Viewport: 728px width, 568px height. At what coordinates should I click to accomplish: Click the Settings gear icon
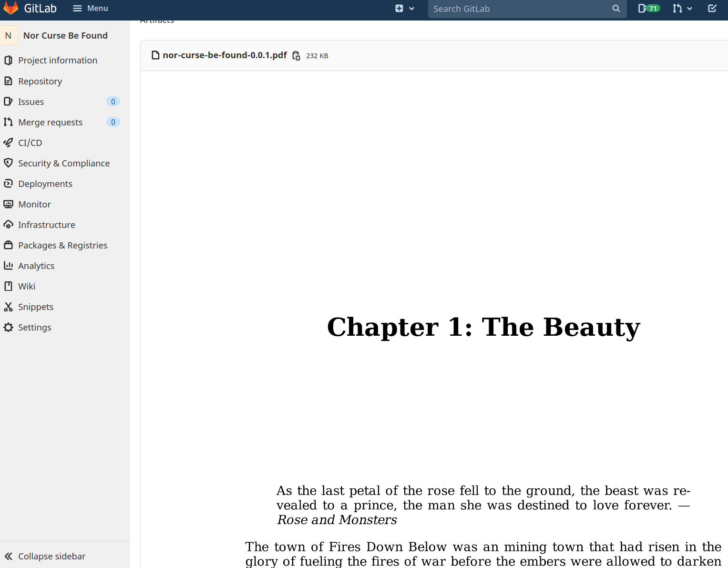click(8, 327)
